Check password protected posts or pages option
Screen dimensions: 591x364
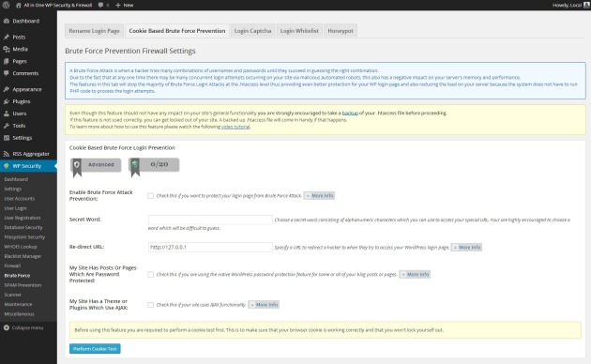coord(151,274)
